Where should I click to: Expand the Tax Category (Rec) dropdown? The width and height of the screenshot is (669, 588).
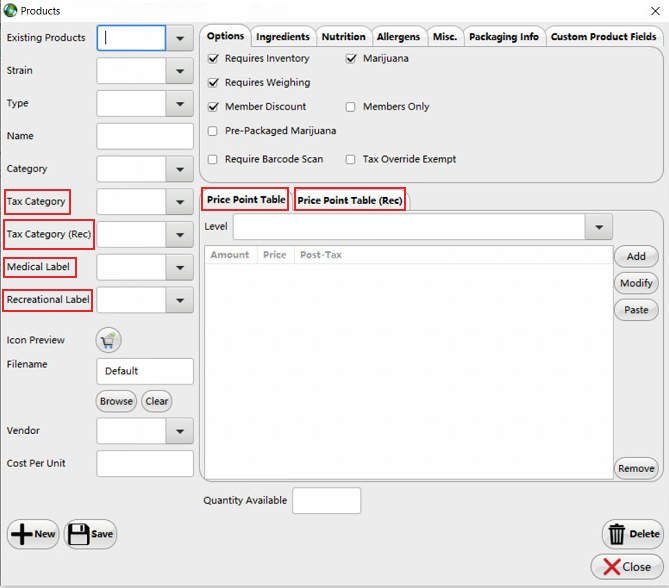(180, 235)
